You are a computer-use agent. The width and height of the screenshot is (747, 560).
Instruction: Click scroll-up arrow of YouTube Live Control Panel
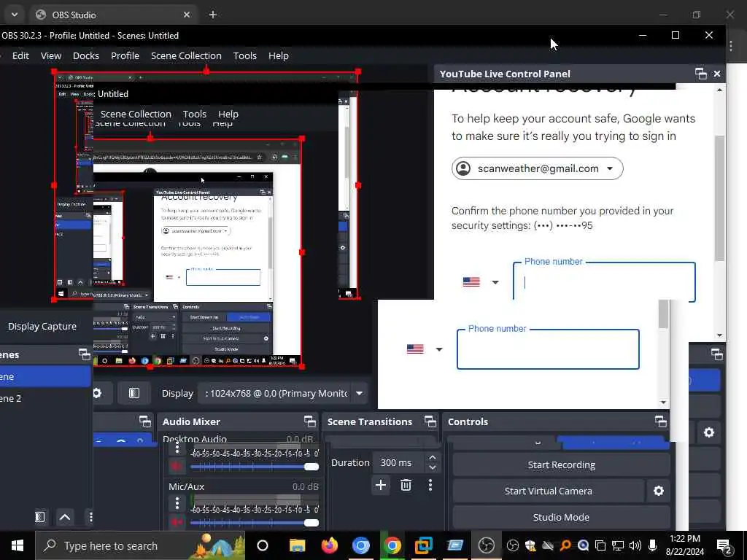point(720,90)
